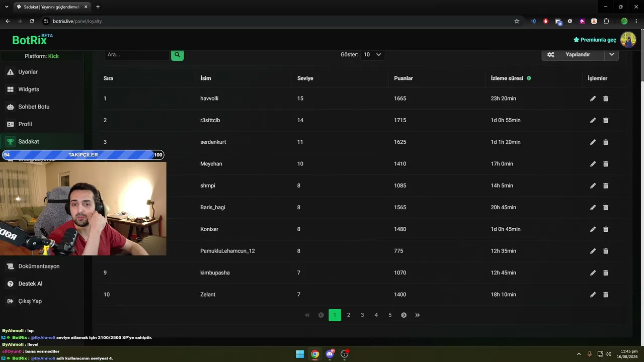This screenshot has height=362, width=644.
Task: Go to page 2 of results
Action: coord(349,315)
